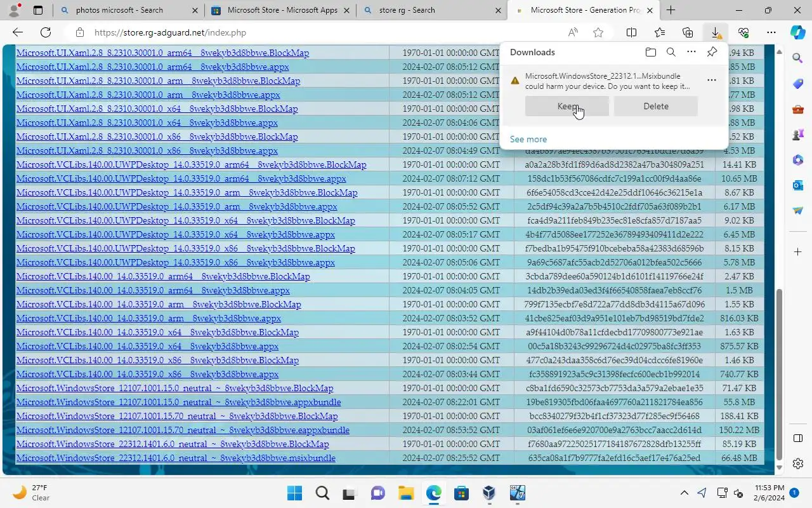Open downloads folder from Downloads panel

(x=651, y=52)
